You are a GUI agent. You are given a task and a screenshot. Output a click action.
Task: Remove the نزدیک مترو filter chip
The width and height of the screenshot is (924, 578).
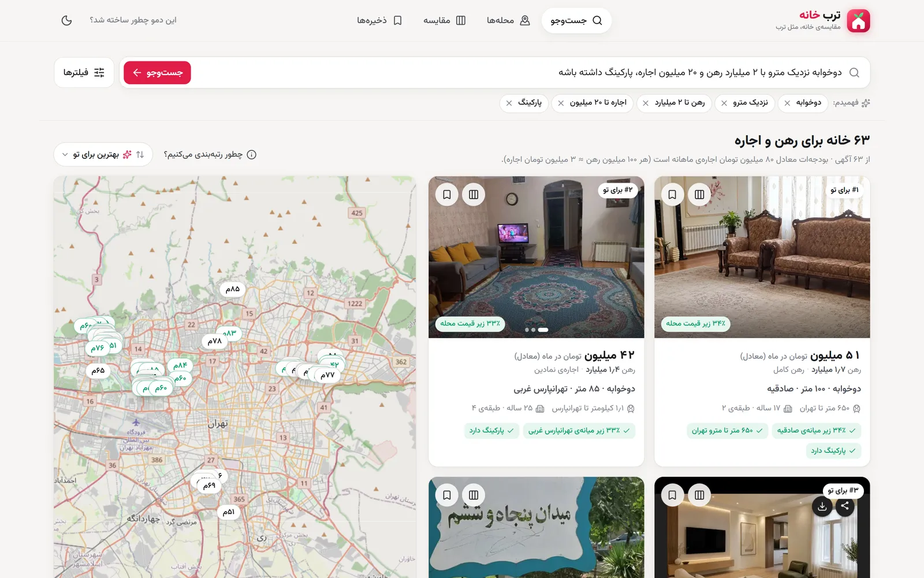tap(724, 103)
